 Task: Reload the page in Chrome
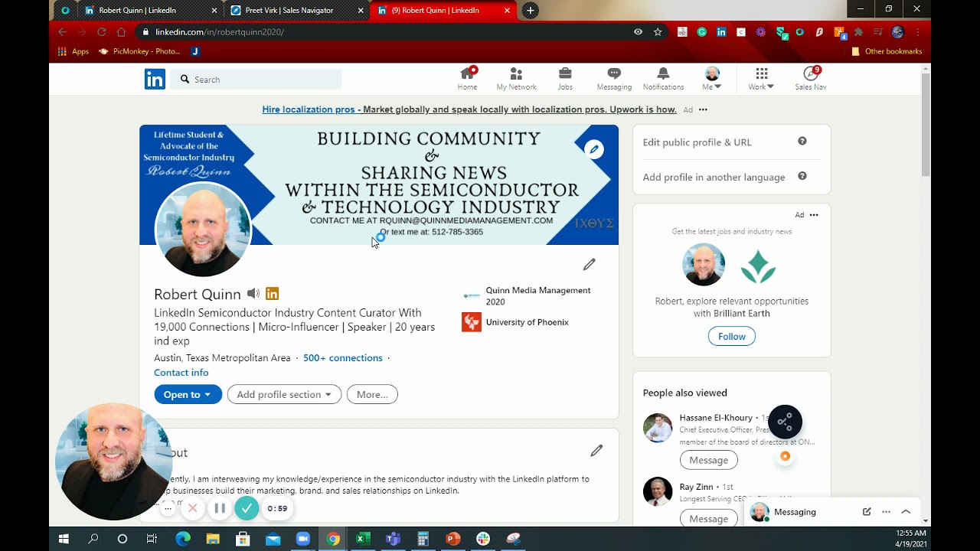[101, 32]
